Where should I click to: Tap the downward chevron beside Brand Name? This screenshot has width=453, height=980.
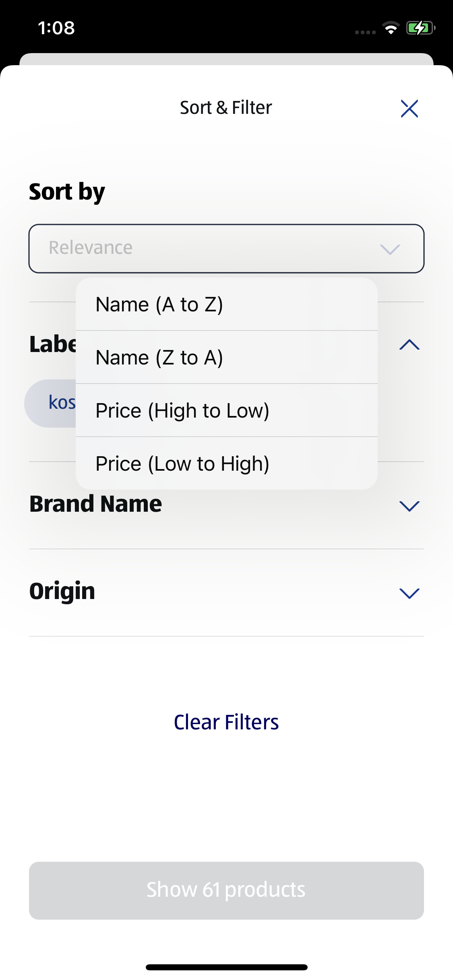(409, 507)
